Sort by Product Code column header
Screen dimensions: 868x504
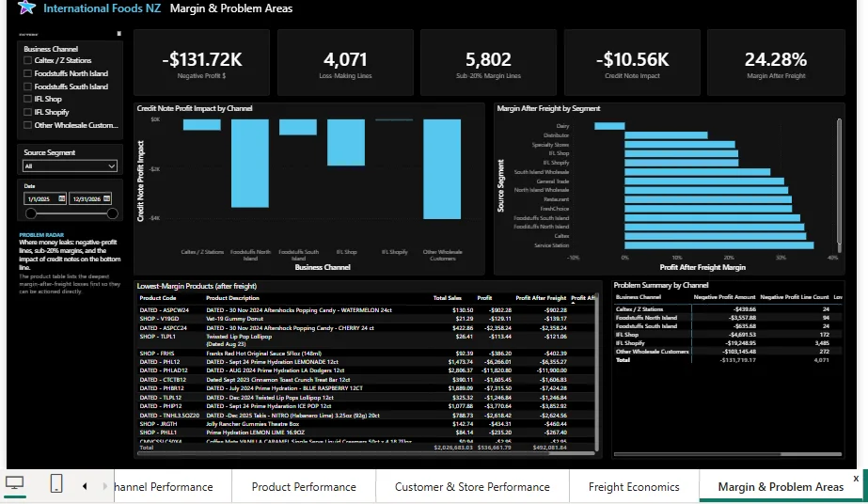coord(158,298)
